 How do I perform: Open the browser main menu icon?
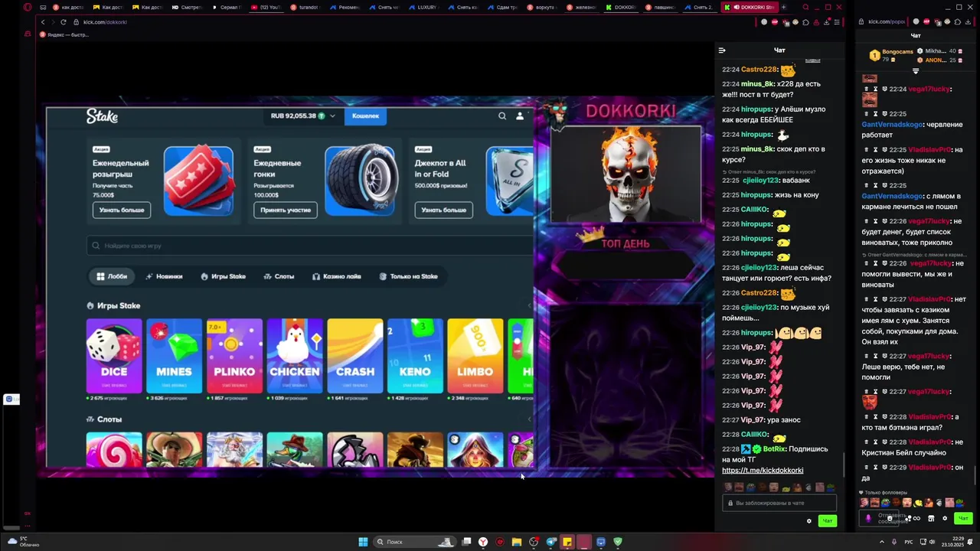[836, 22]
